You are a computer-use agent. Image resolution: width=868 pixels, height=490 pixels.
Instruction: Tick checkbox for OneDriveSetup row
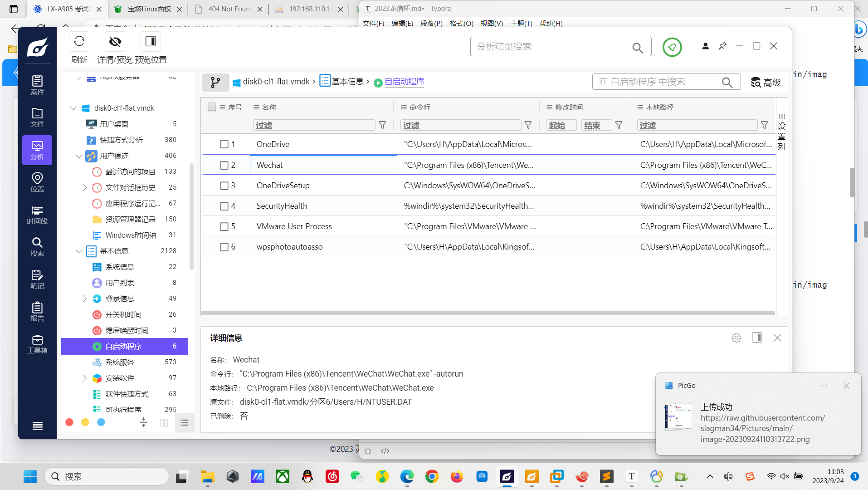coord(224,186)
